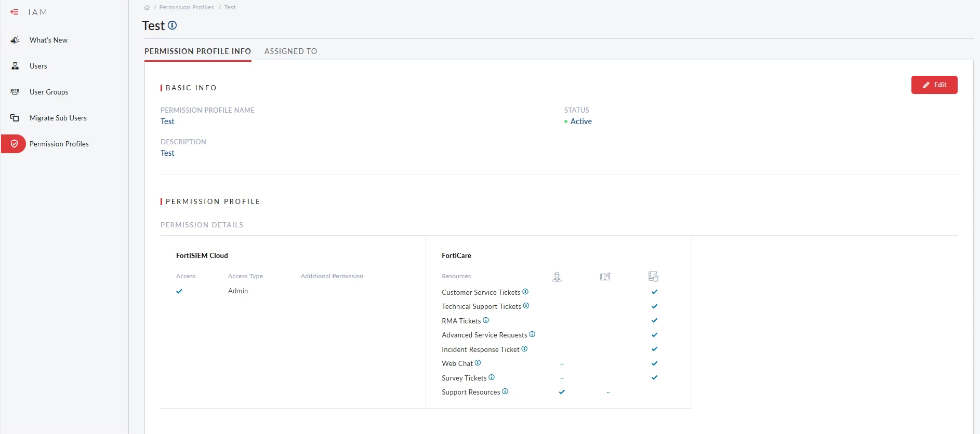Click the read-only person column icon in FortiCare
Screen dimensions: 980x434
[x=557, y=277]
